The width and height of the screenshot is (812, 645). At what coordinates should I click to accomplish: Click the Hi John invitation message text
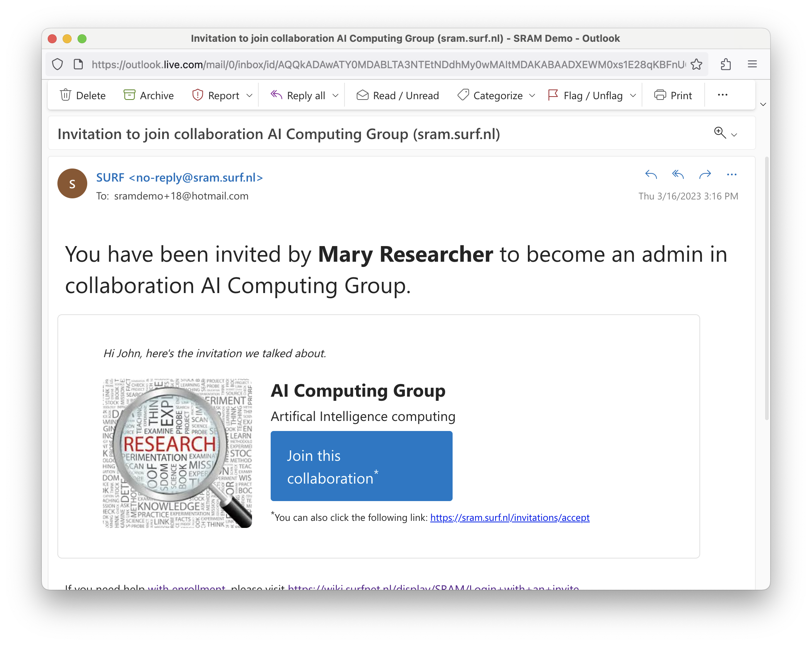point(215,353)
